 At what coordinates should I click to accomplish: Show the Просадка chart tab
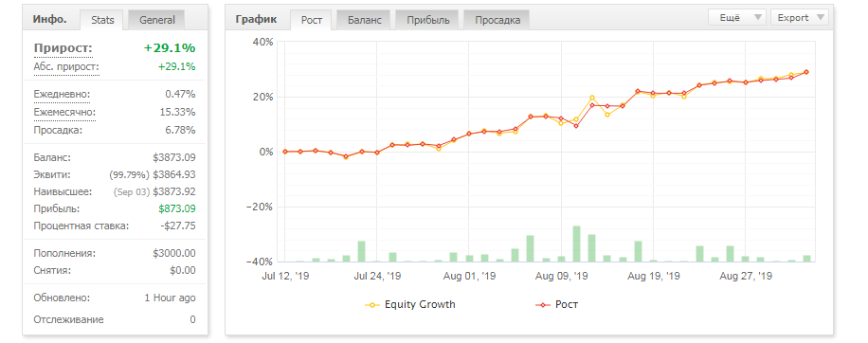(x=497, y=20)
